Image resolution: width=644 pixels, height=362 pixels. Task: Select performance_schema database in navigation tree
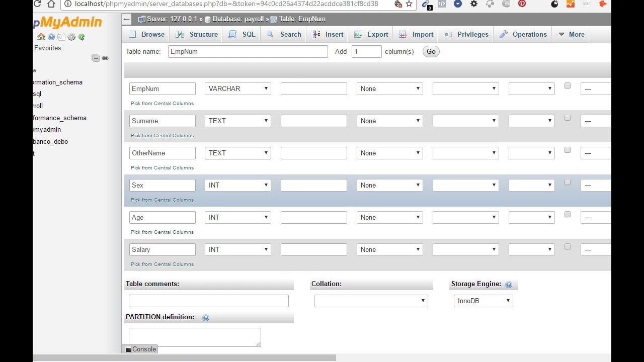coord(60,118)
